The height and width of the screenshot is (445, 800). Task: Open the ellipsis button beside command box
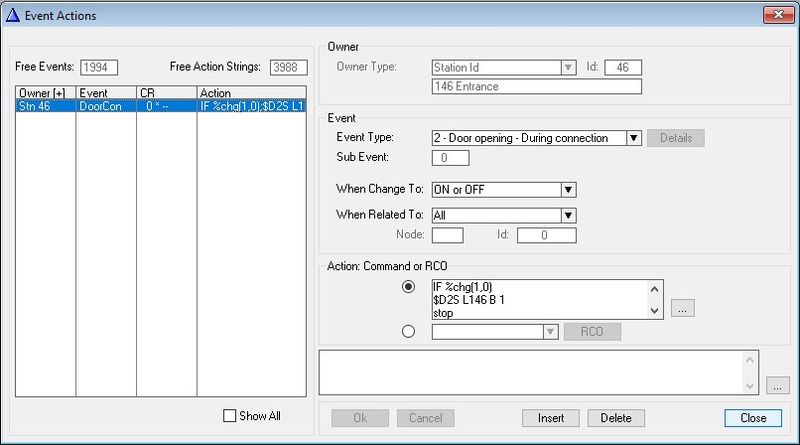(682, 308)
